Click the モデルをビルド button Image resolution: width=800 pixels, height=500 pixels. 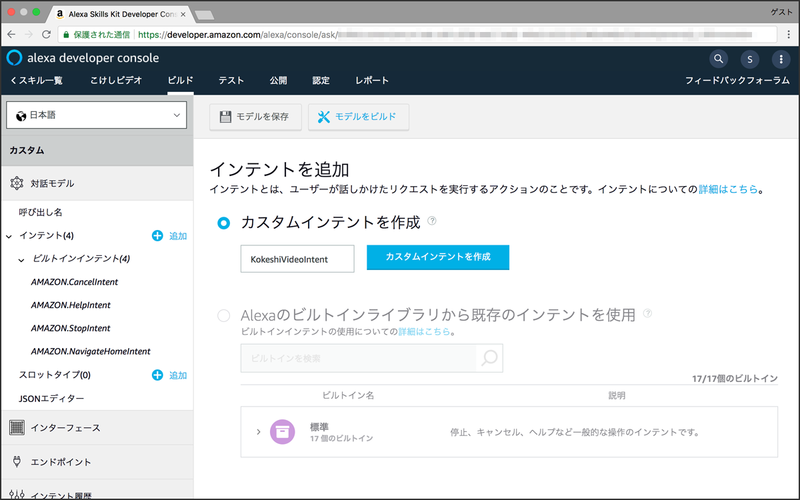[x=358, y=117]
